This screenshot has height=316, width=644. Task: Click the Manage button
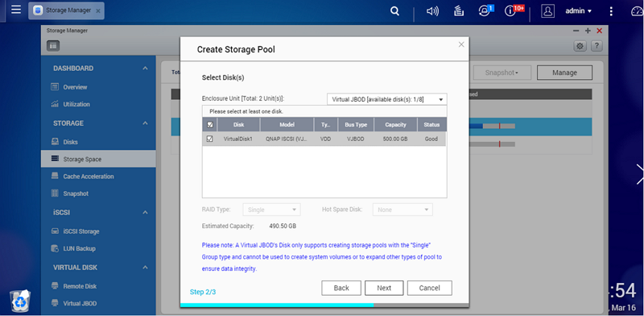tap(565, 73)
